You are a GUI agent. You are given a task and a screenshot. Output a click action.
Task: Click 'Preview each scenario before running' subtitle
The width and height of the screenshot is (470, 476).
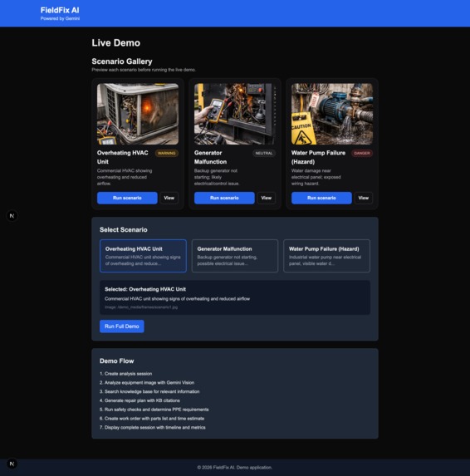coord(144,70)
